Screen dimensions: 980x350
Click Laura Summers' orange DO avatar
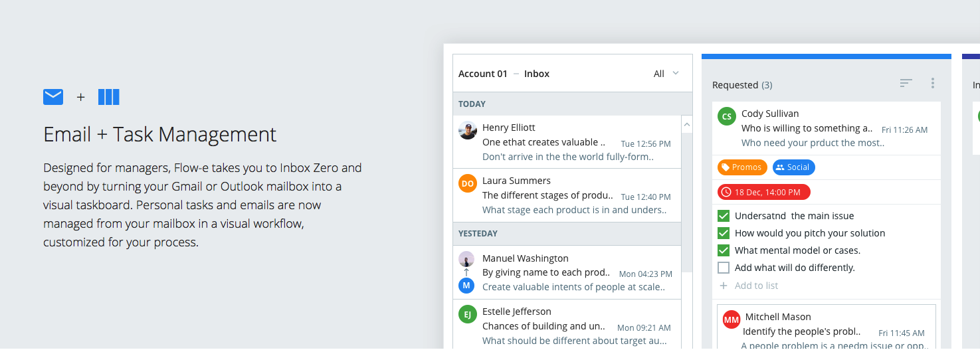point(468,183)
